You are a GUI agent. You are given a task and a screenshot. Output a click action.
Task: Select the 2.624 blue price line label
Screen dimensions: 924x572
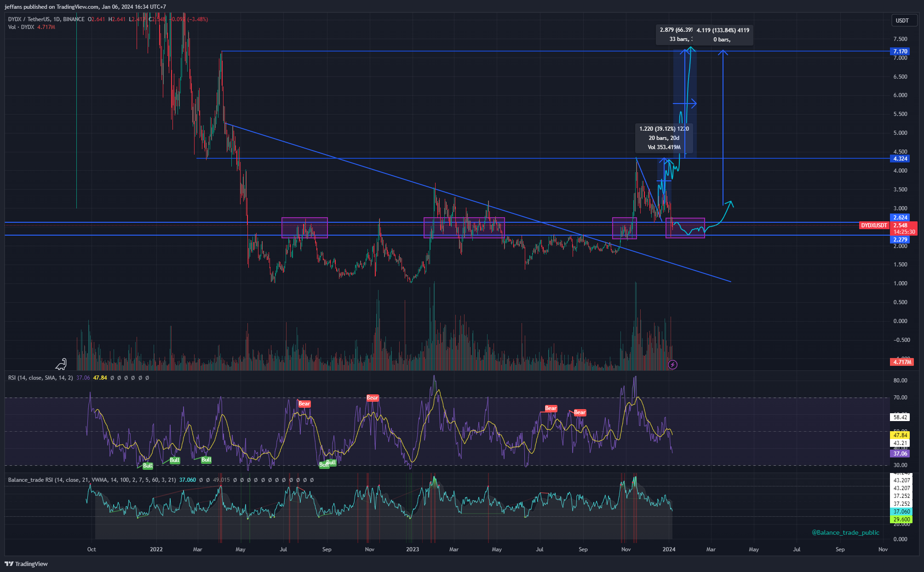pyautogui.click(x=900, y=217)
